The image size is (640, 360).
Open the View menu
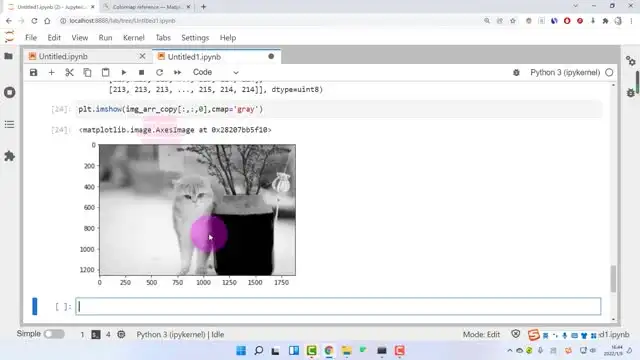click(x=80, y=38)
